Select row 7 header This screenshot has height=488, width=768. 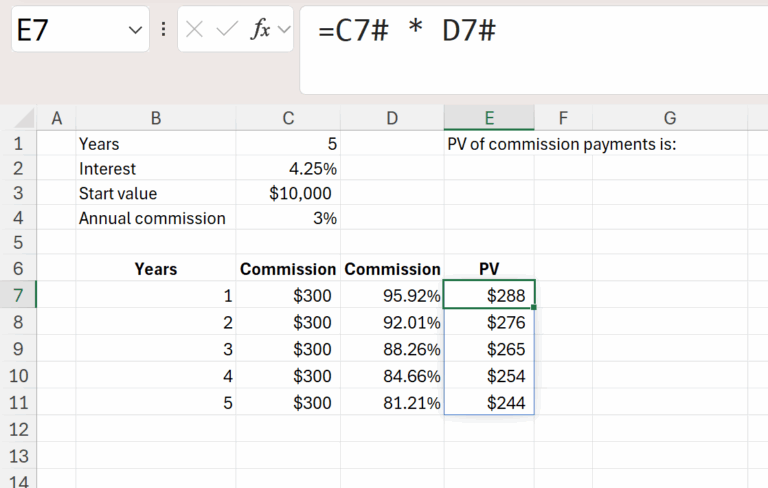point(17,295)
